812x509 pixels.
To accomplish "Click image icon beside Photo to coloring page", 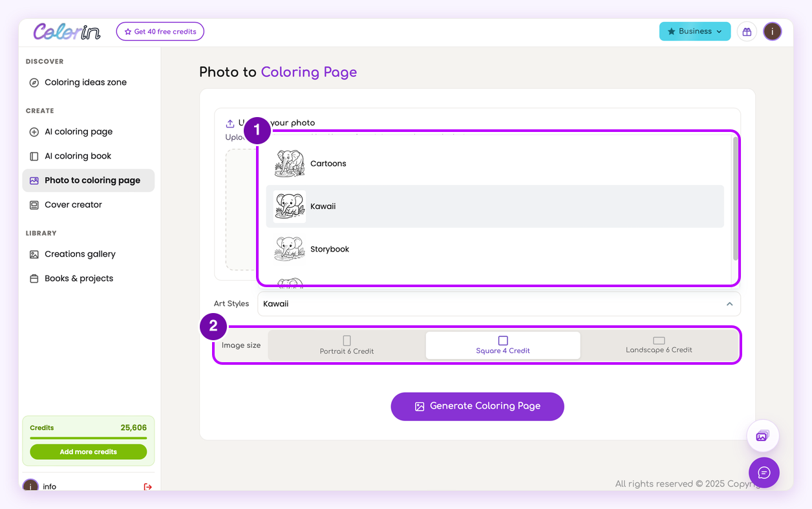I will 34,180.
